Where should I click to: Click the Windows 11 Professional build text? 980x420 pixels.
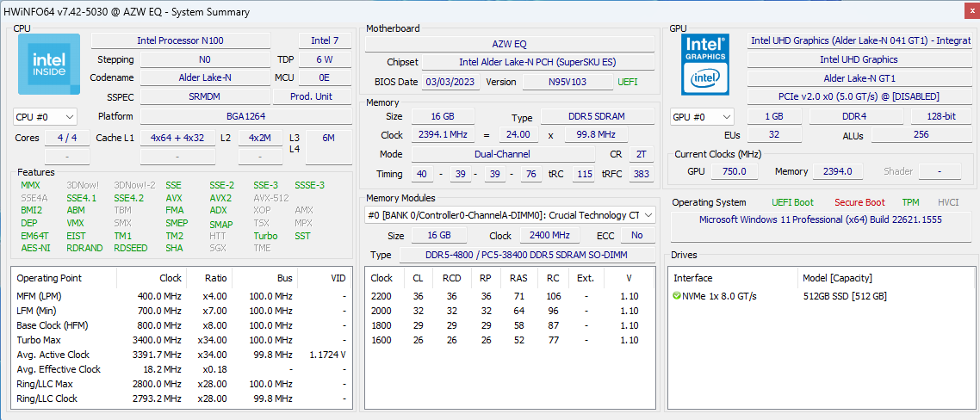coord(821,220)
